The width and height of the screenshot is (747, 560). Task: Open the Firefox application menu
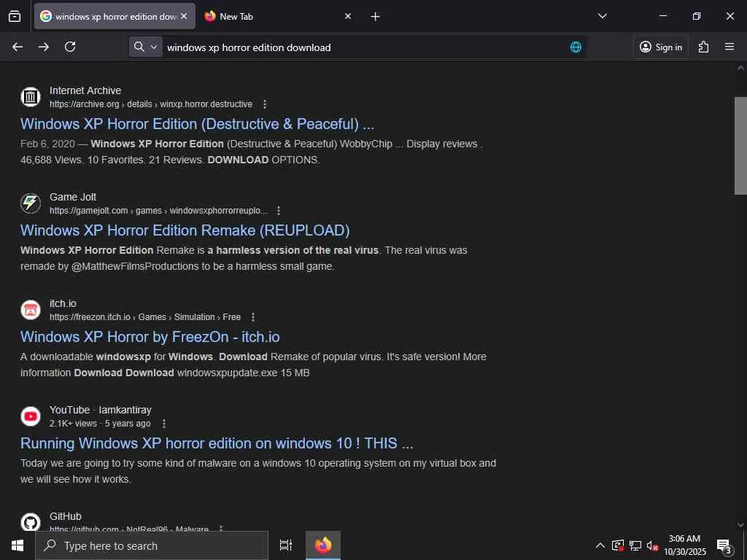tap(729, 47)
